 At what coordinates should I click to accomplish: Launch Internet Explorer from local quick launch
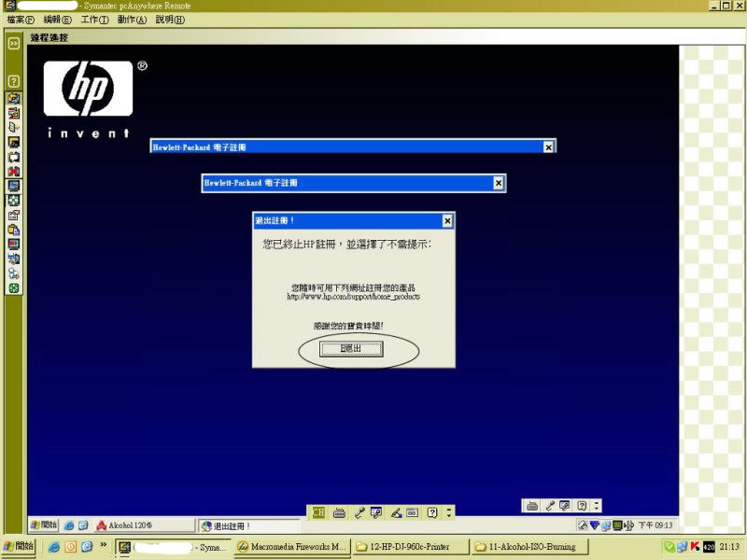coord(54,547)
